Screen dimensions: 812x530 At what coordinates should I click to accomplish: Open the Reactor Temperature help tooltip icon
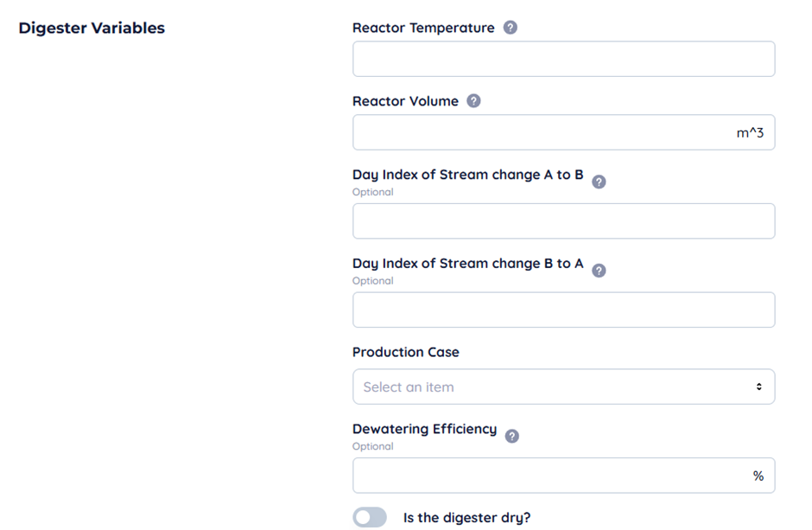509,27
